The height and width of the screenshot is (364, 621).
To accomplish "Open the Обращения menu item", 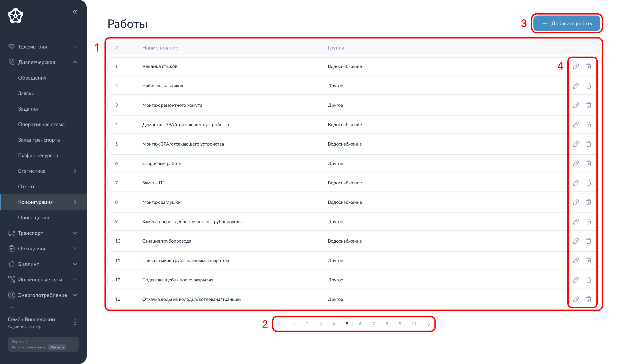I will tap(32, 78).
